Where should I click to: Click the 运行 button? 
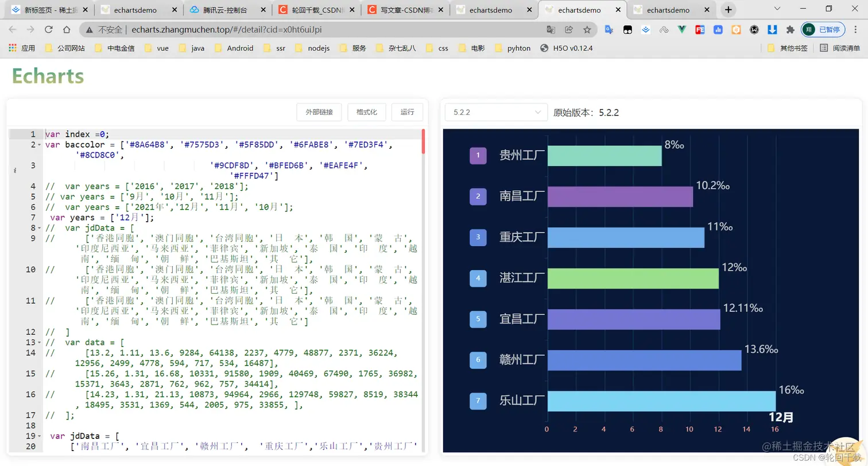click(x=408, y=112)
